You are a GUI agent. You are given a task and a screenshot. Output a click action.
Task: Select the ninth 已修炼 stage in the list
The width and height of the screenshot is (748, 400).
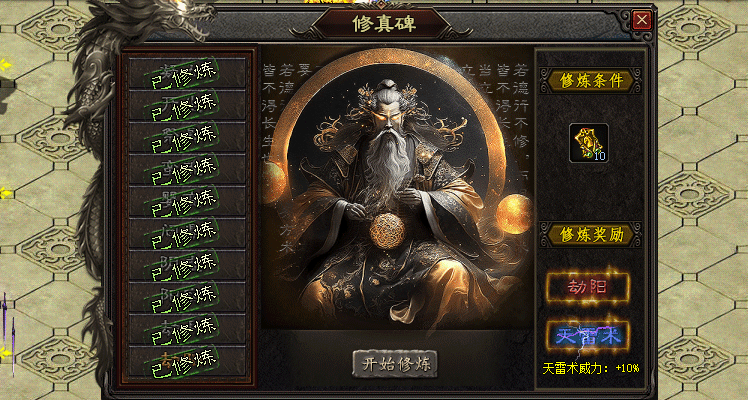tap(187, 328)
